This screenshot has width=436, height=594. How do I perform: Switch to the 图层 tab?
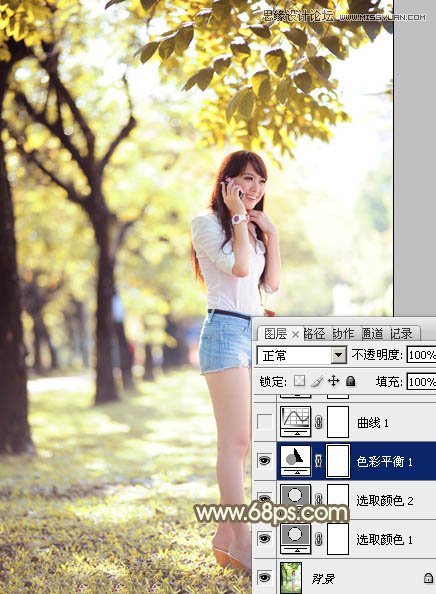coord(275,333)
